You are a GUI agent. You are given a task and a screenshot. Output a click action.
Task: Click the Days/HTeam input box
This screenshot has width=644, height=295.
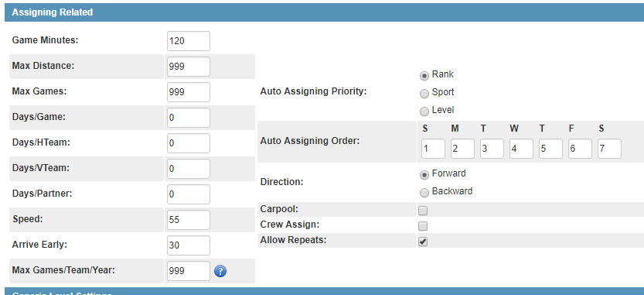click(x=189, y=143)
